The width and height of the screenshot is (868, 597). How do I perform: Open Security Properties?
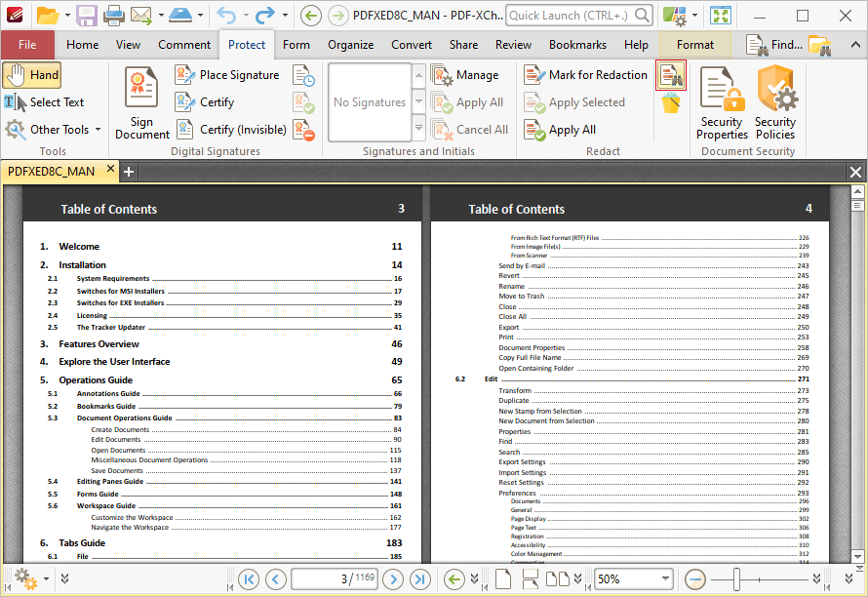coord(722,102)
